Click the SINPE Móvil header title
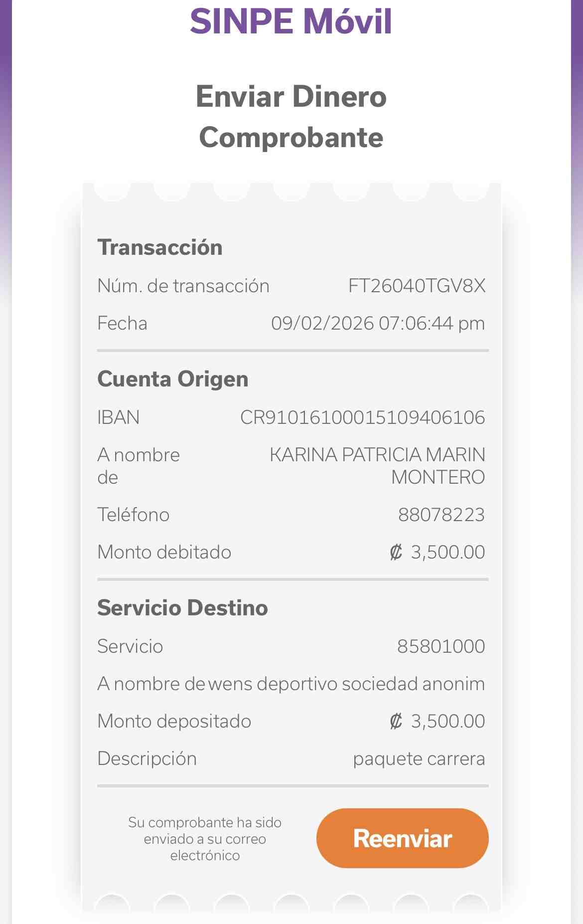Screen dimensions: 583x924 point(291,21)
